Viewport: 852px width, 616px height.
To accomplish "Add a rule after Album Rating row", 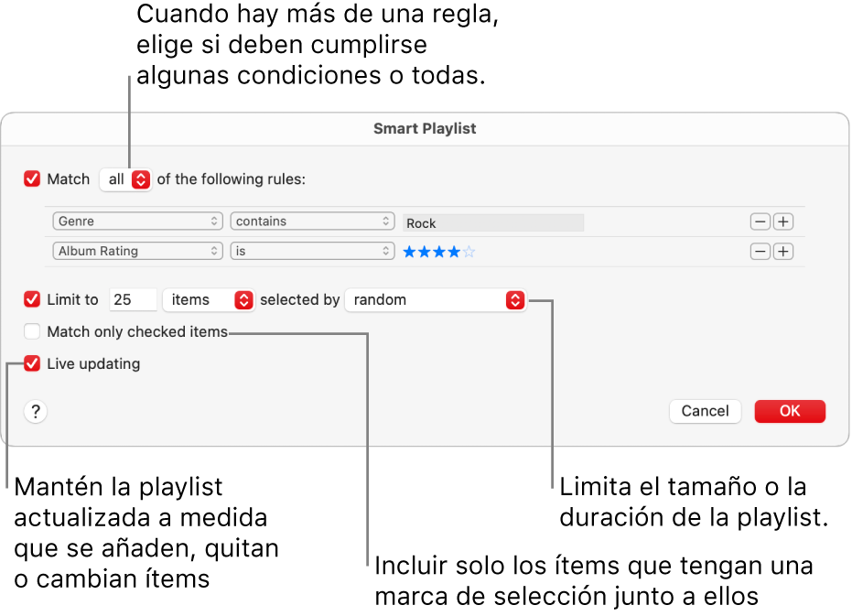I will [783, 252].
